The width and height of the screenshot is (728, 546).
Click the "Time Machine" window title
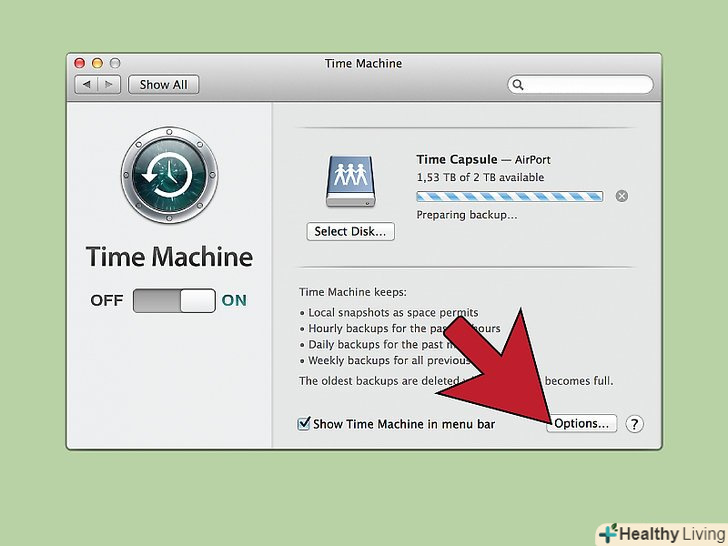(364, 63)
